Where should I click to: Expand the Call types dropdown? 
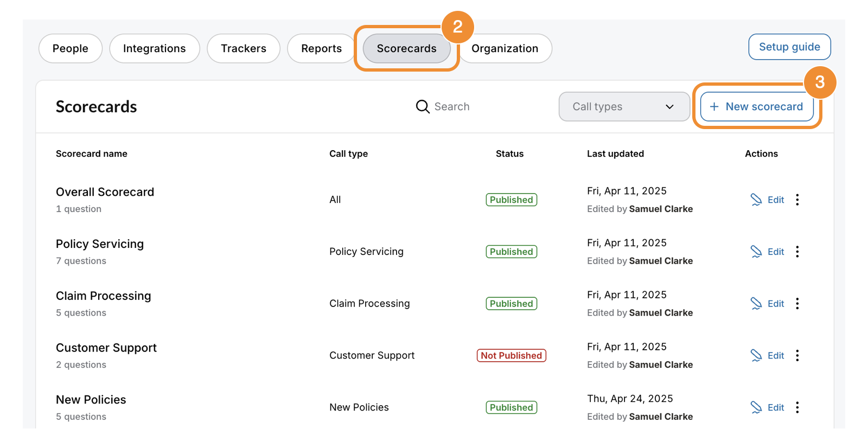click(x=624, y=107)
